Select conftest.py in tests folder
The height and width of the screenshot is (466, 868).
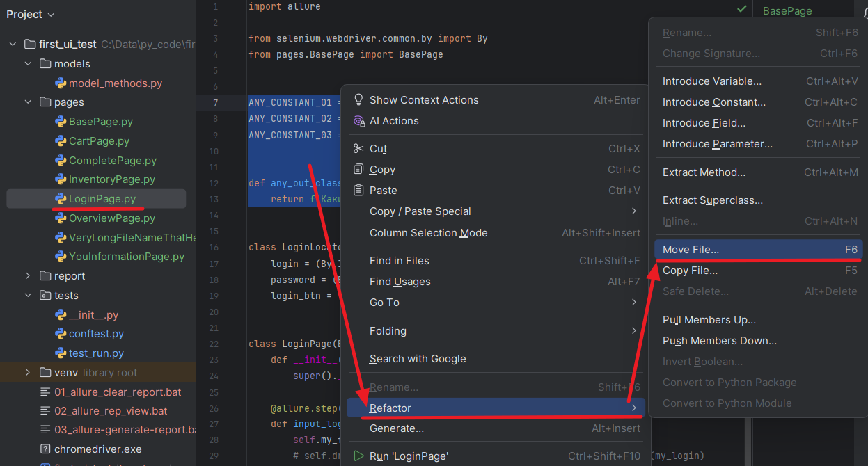pos(96,334)
